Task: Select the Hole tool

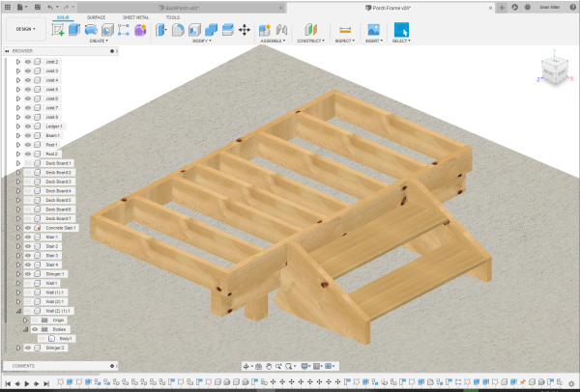Action: pos(107,30)
